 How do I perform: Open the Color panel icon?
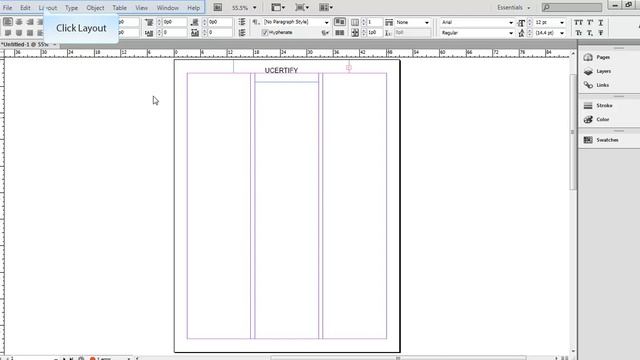[x=588, y=119]
